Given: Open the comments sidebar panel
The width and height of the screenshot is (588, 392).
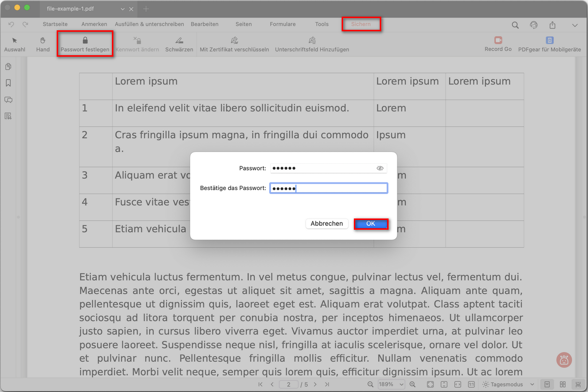Looking at the screenshot, I should click(8, 100).
